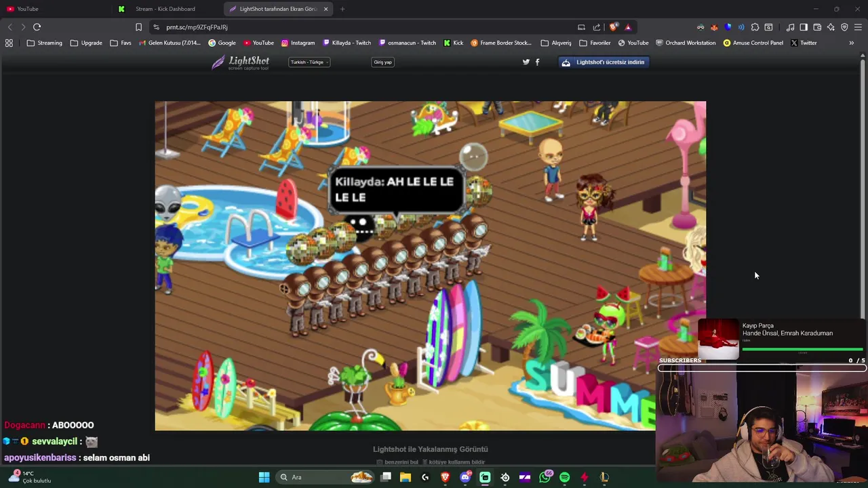Open the MetaMask fox extension
The height and width of the screenshot is (488, 868).
point(714,27)
